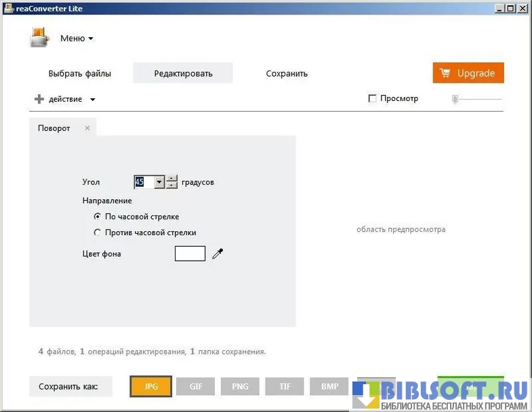The height and width of the screenshot is (412, 532).
Task: Open the Меню dropdown
Action: [x=77, y=39]
